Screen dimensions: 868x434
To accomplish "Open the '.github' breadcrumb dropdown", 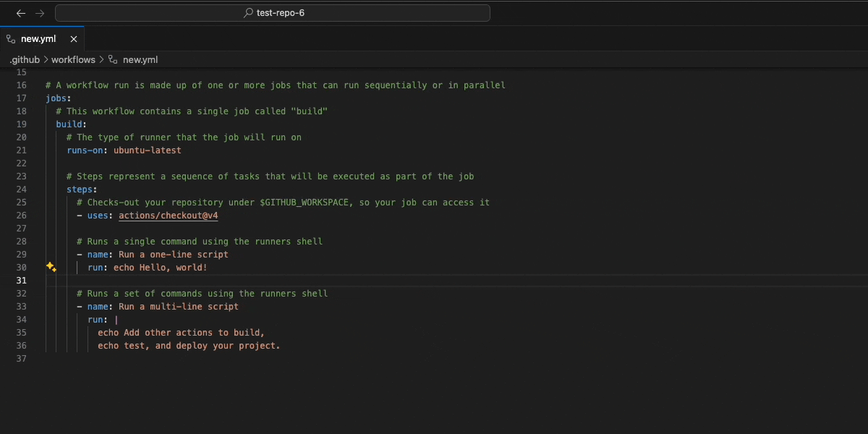I will [x=25, y=59].
